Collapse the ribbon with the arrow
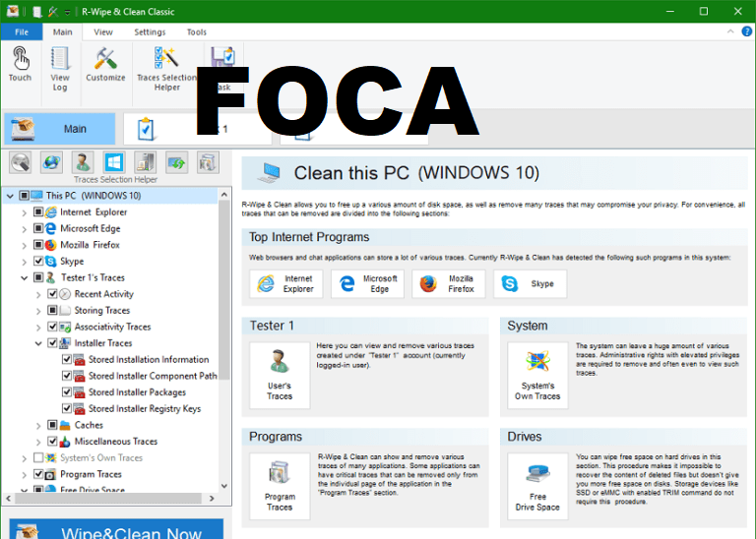Screen dimensions: 756x539 click(x=730, y=31)
